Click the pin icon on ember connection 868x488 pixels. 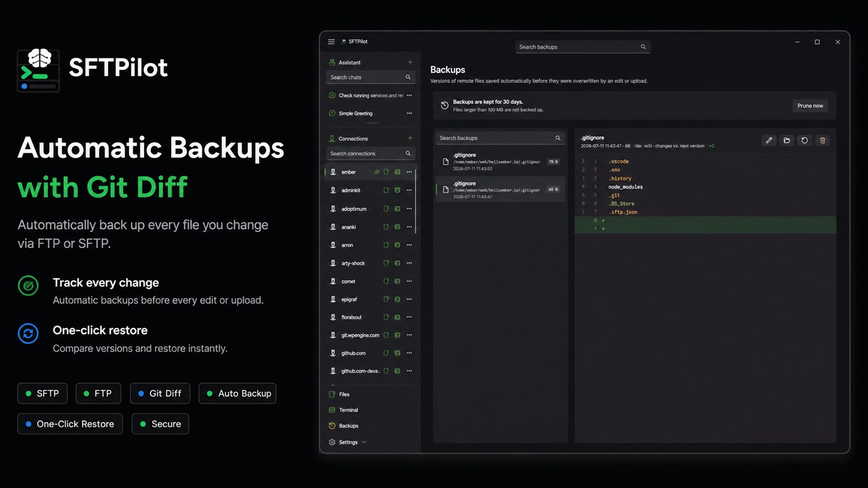coord(377,172)
